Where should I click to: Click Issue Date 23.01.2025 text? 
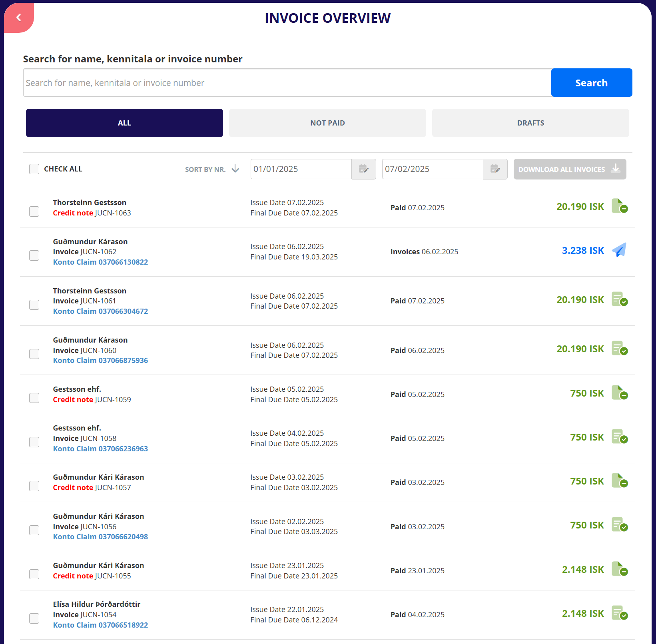click(287, 566)
